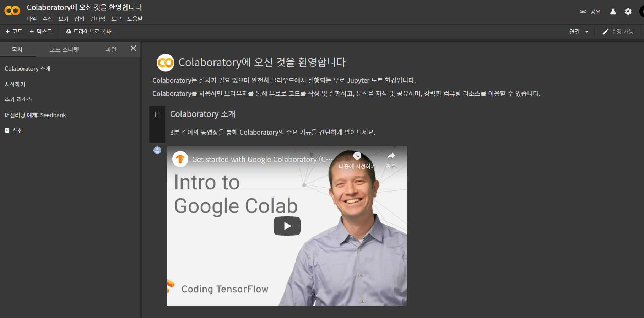Image resolution: width=644 pixels, height=318 pixels.
Task: Click the plus icon next to 섹션
Action: pos(7,130)
